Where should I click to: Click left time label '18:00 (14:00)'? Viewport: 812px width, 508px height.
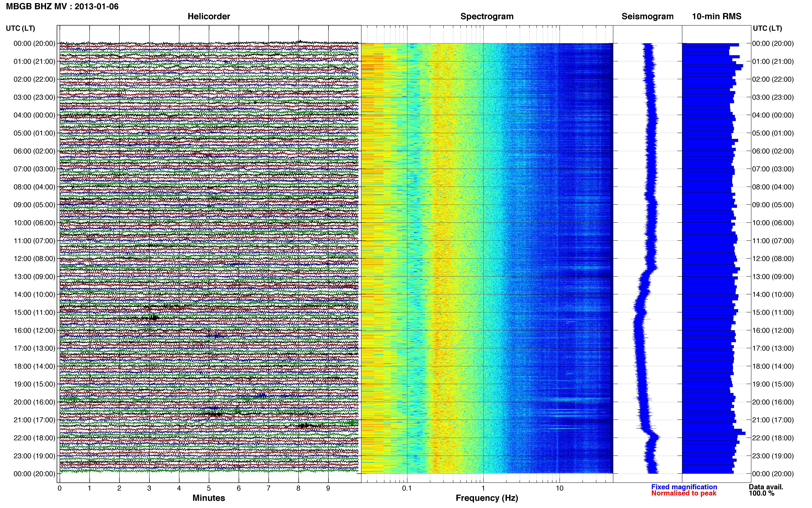(34, 366)
